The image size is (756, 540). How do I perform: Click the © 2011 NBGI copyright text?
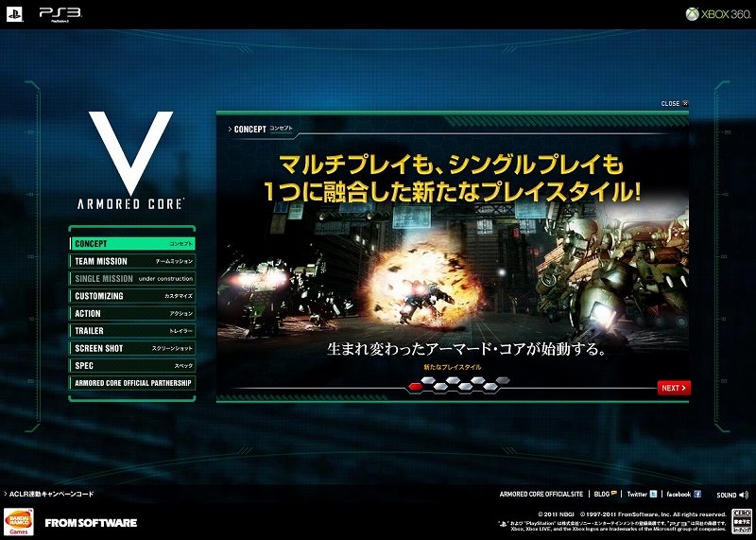(x=556, y=514)
